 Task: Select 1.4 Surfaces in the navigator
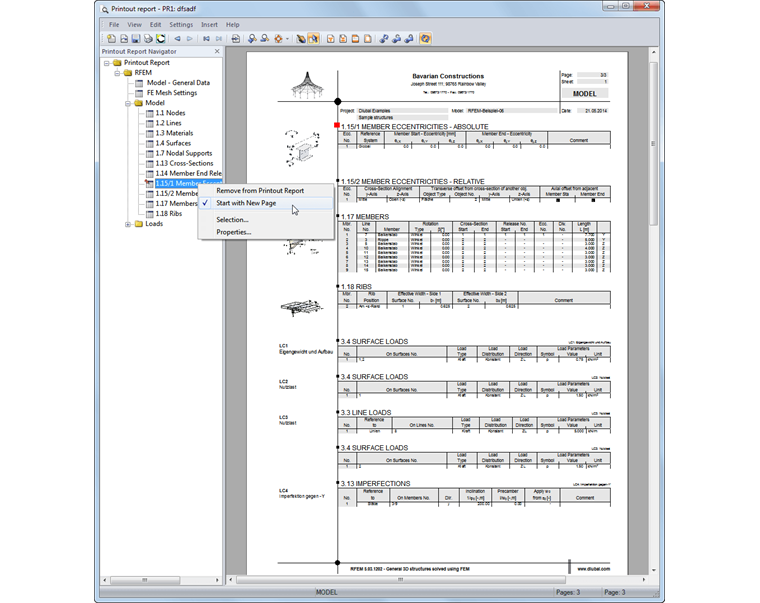coord(173,143)
